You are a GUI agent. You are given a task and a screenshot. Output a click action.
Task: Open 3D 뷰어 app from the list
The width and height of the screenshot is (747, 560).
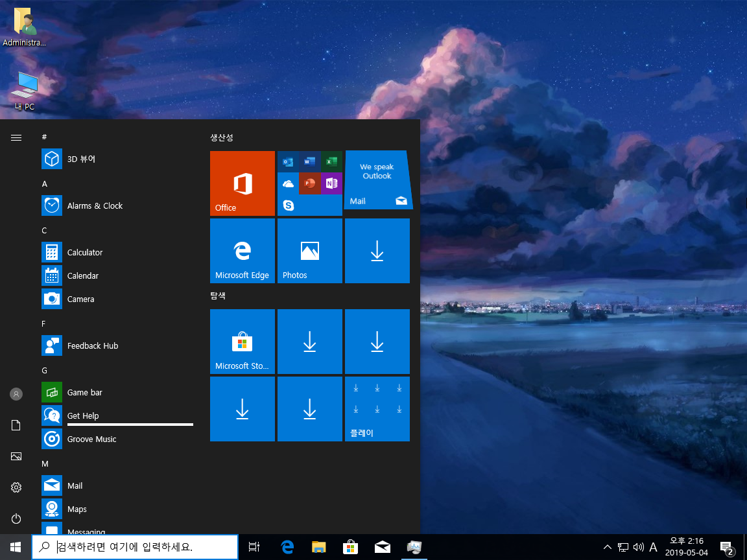(x=117, y=159)
